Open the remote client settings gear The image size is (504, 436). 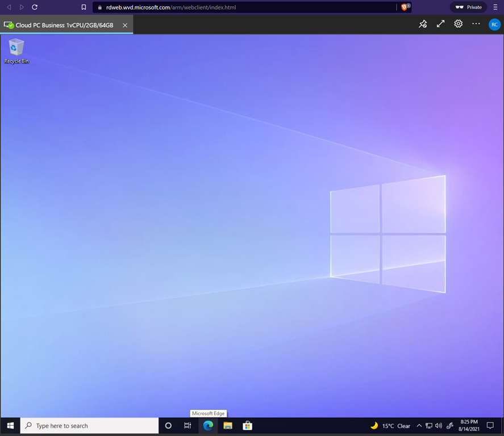458,24
